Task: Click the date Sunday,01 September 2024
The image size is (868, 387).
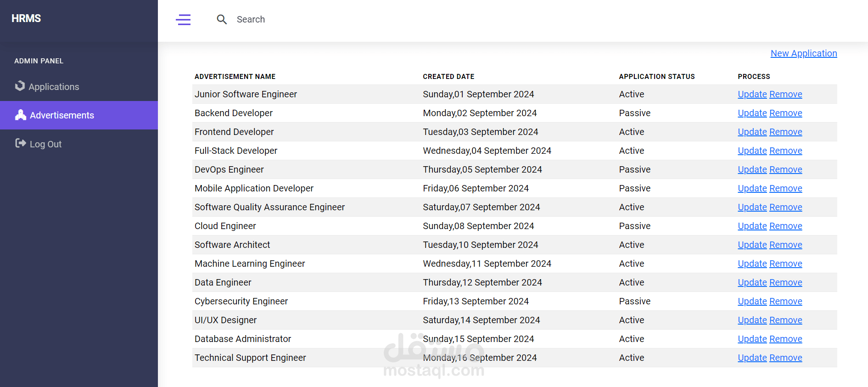Action: click(478, 94)
